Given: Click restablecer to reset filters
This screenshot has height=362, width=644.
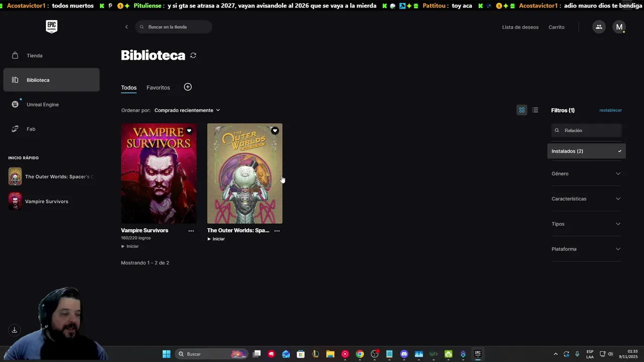Looking at the screenshot, I should [610, 110].
